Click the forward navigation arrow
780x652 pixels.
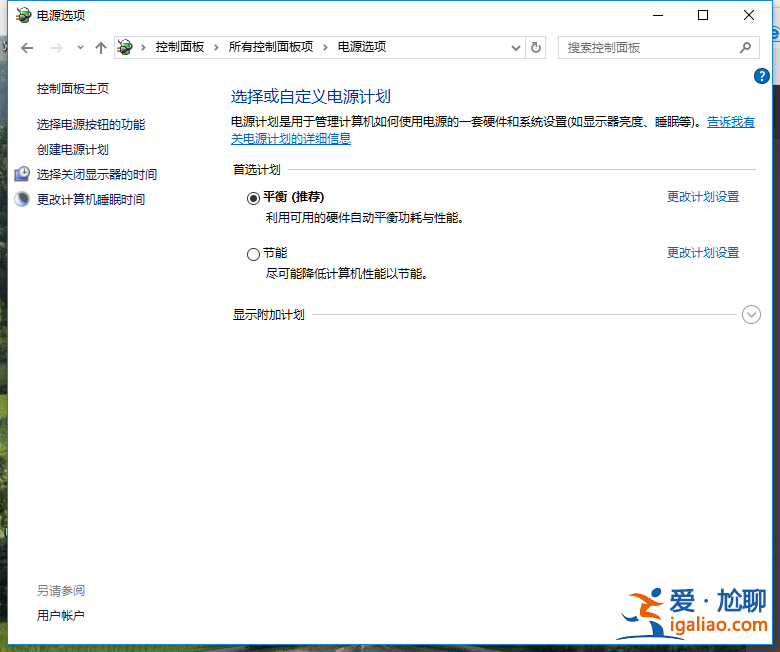pos(57,48)
